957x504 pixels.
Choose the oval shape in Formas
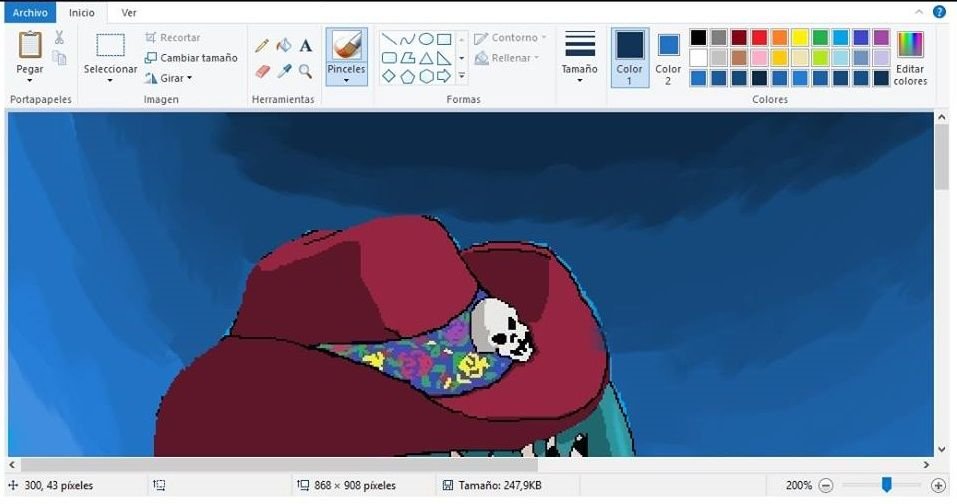(x=426, y=40)
